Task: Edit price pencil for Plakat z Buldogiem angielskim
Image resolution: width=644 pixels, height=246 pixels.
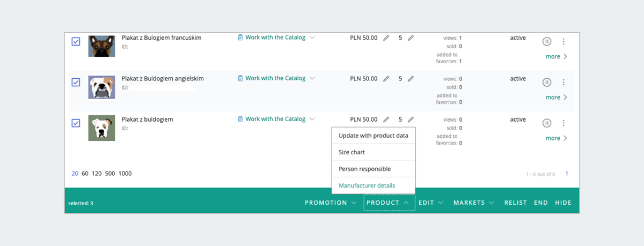Action: (x=386, y=79)
